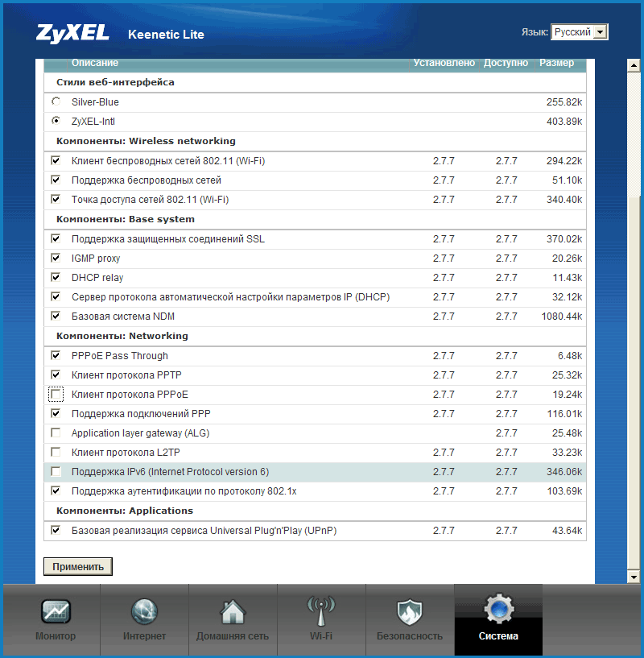644x658 pixels.
Task: Switch to the Интернет tab label
Action: [144, 636]
